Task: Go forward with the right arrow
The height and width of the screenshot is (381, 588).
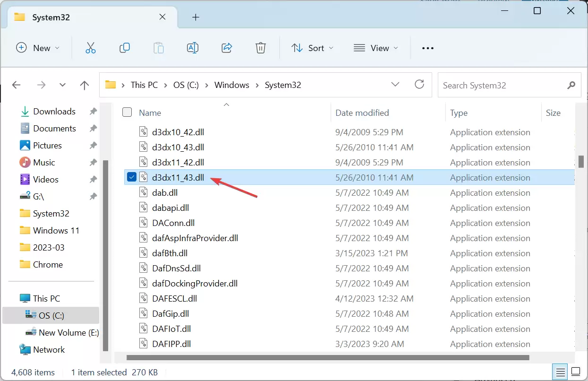Action: (x=41, y=85)
